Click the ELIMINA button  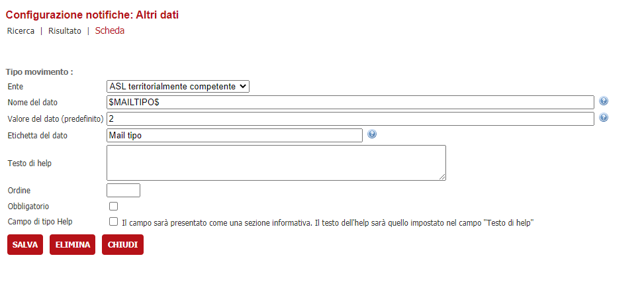pos(72,245)
